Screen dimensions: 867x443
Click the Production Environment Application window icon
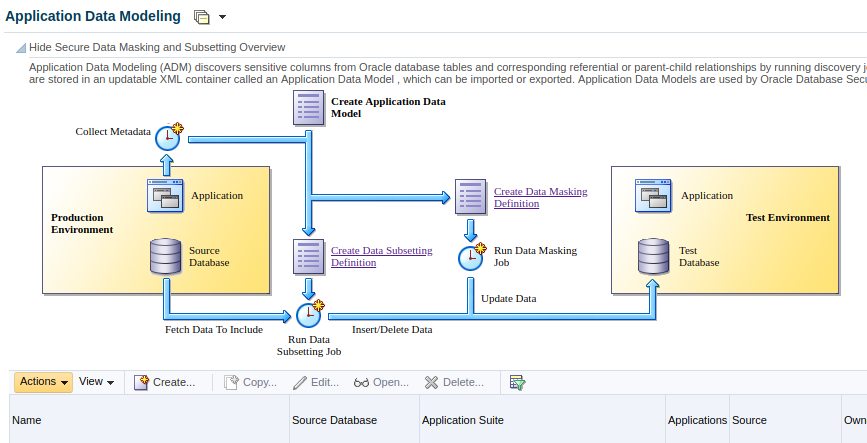click(x=165, y=195)
